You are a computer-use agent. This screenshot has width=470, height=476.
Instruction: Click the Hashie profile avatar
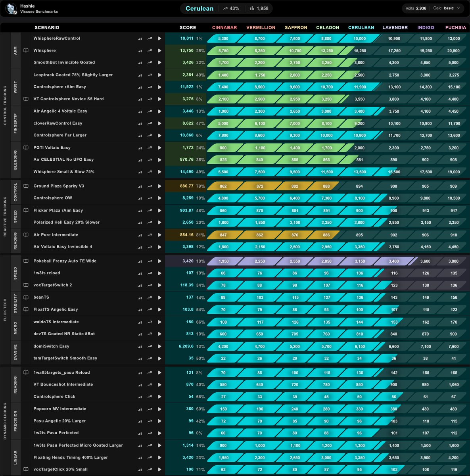tap(12, 8)
